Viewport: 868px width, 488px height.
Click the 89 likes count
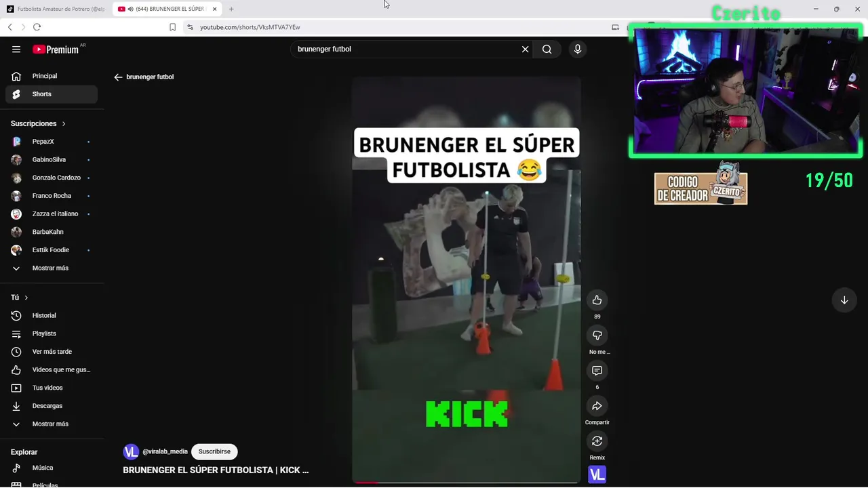coord(597,317)
